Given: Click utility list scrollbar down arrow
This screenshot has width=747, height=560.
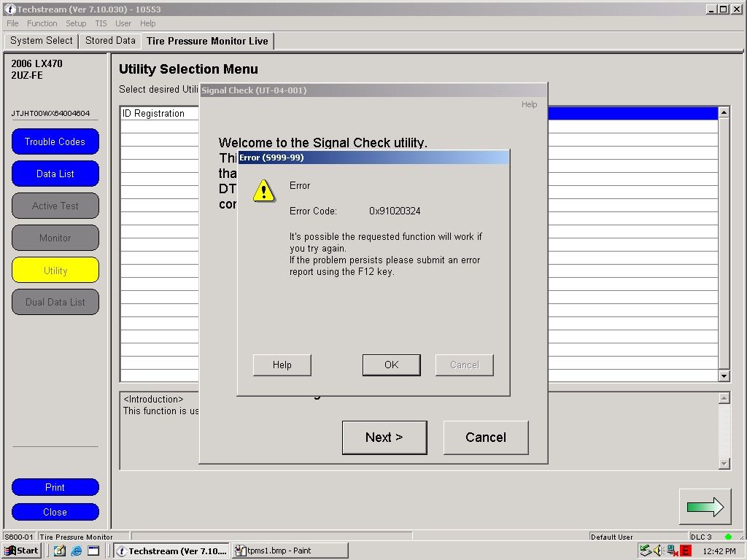Looking at the screenshot, I should point(724,376).
